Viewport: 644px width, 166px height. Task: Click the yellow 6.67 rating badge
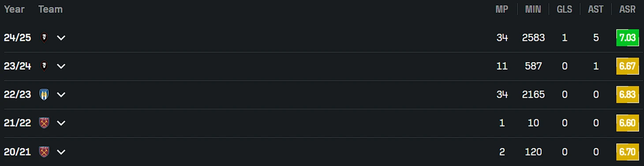click(627, 66)
